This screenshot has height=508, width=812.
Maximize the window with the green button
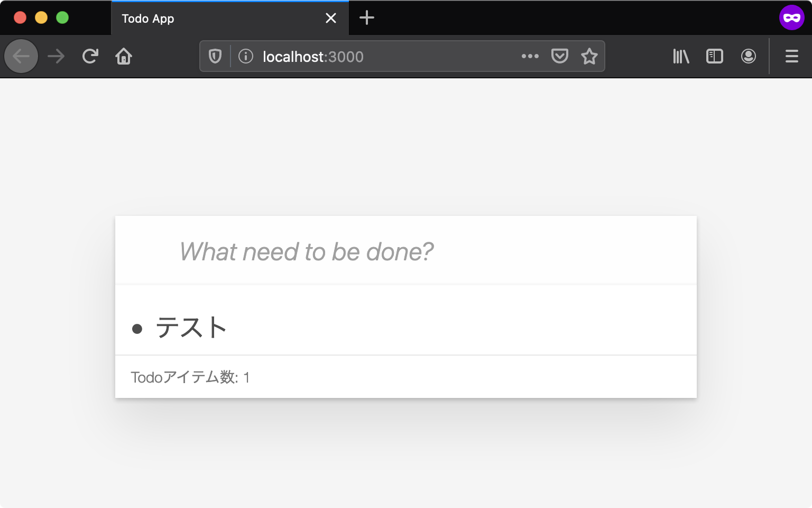[62, 17]
